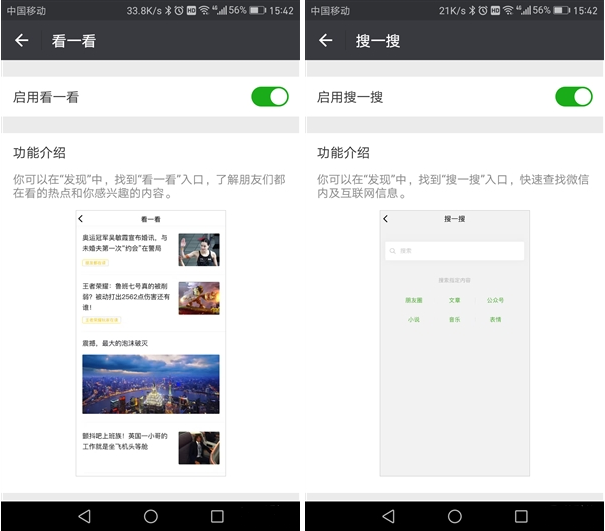Tap recent apps square on left phone
The image size is (605, 531).
[x=217, y=516]
